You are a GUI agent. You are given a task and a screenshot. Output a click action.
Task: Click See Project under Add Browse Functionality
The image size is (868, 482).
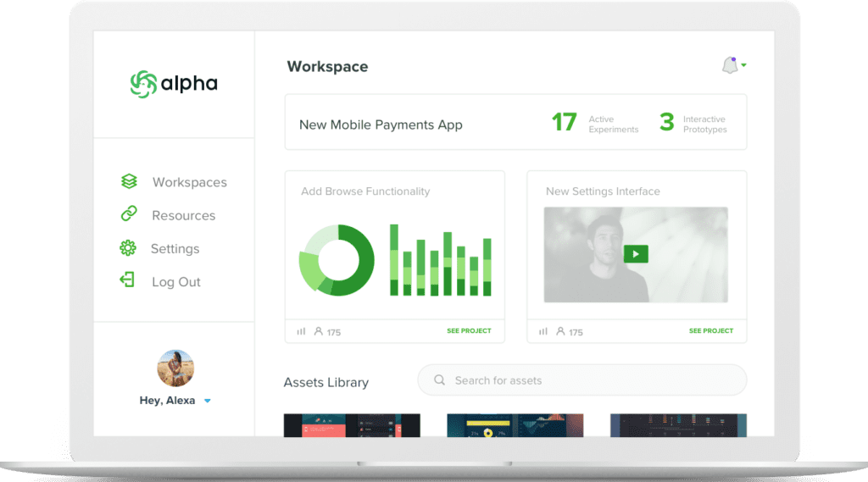click(469, 331)
